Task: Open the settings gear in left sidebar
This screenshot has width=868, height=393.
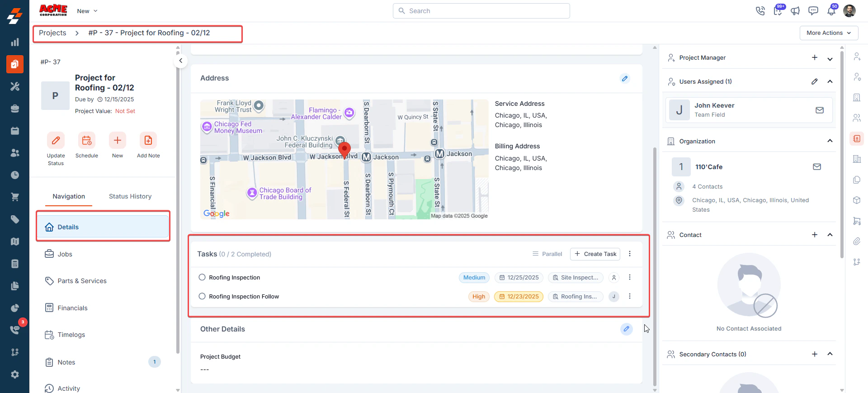Action: pos(15,374)
